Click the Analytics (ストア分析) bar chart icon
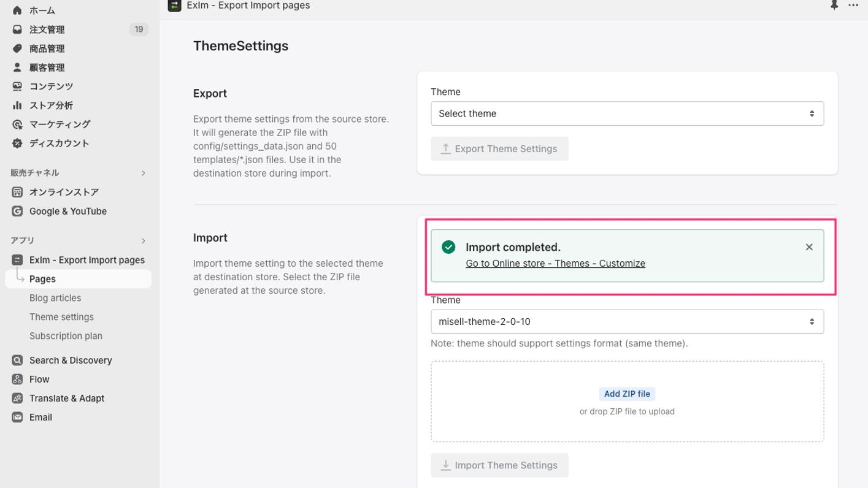868x488 pixels. click(x=17, y=105)
